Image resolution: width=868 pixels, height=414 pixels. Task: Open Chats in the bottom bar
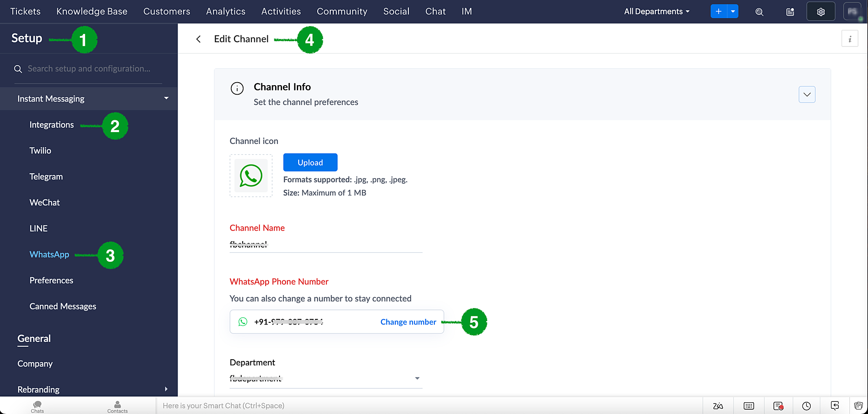[37, 407]
